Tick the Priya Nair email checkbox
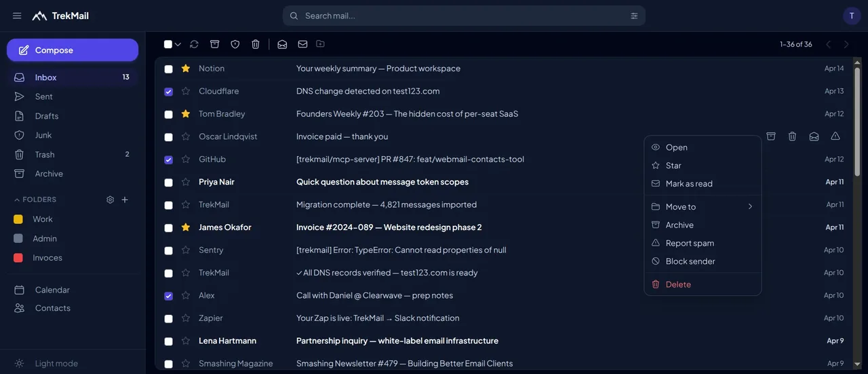The image size is (868, 374). pos(168,182)
